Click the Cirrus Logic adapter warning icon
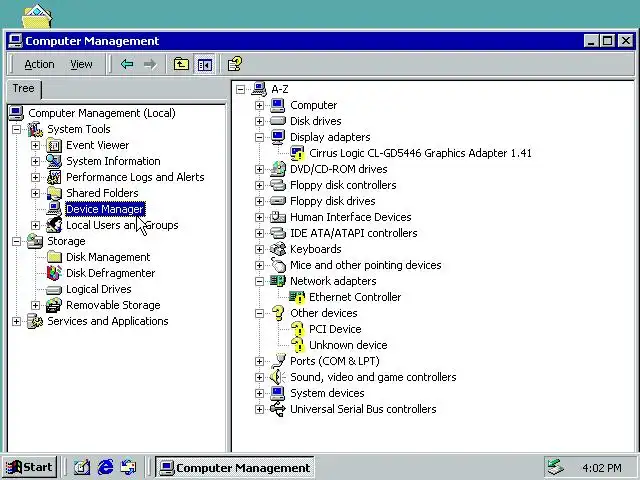The width and height of the screenshot is (640, 480). pos(297,153)
